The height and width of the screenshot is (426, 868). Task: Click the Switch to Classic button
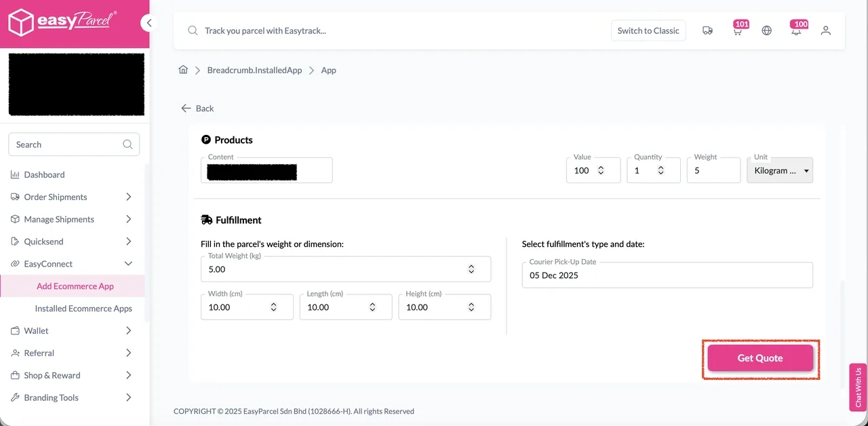pos(648,31)
